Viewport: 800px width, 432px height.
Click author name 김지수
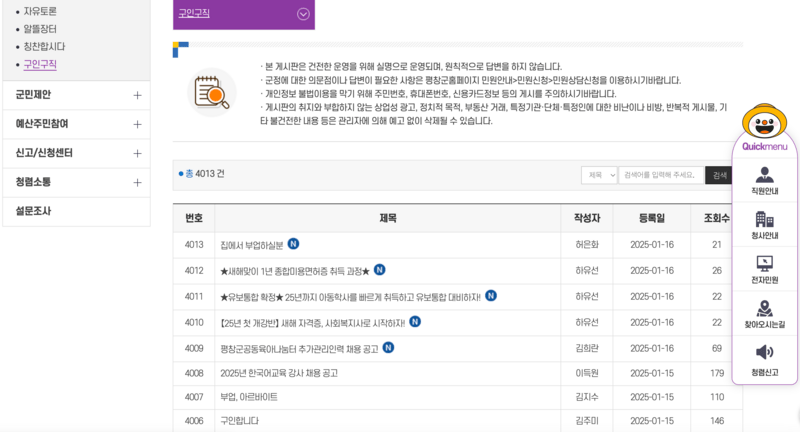coord(587,397)
